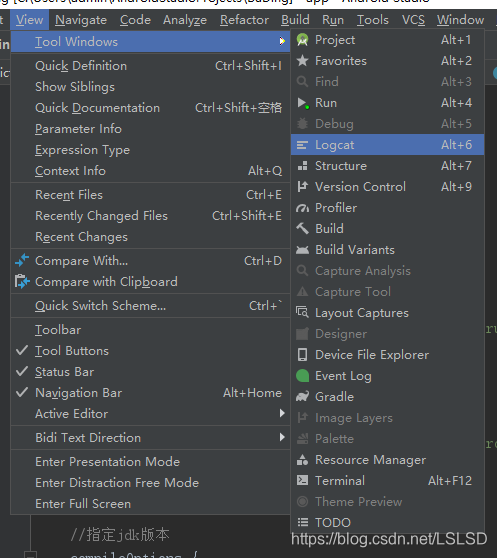Expand the Bidi Text Direction submenu arrow
497x558 pixels.
[x=282, y=437]
